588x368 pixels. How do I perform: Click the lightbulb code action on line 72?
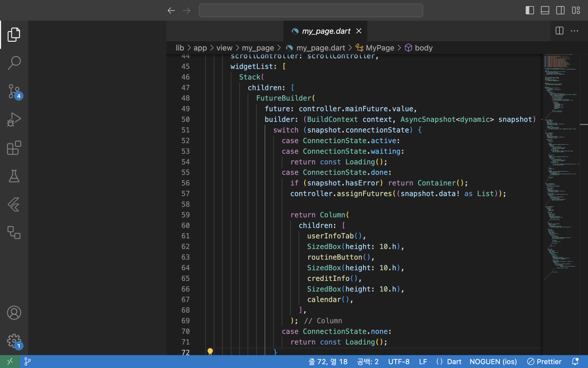[210, 352]
